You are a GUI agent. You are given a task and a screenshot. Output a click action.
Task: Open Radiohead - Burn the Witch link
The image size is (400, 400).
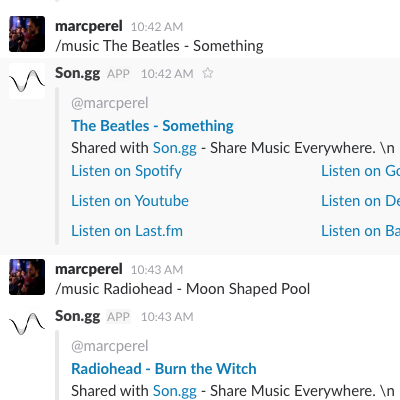[x=164, y=369]
